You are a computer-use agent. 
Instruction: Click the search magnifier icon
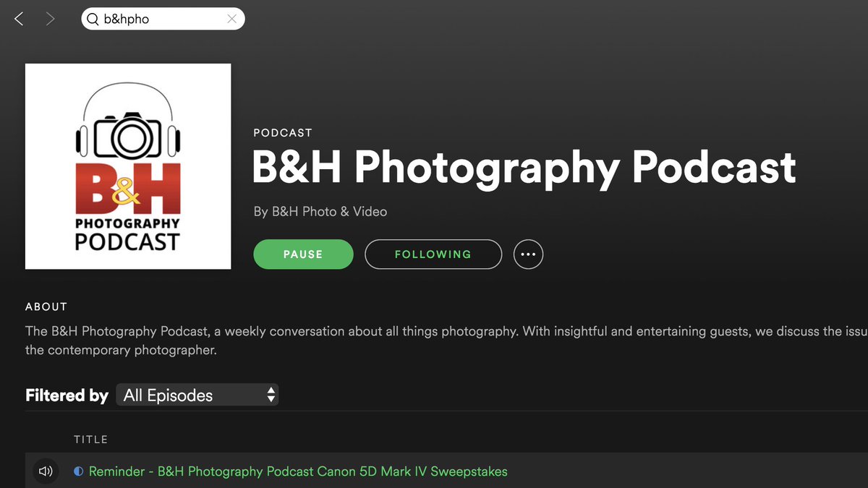coord(93,20)
